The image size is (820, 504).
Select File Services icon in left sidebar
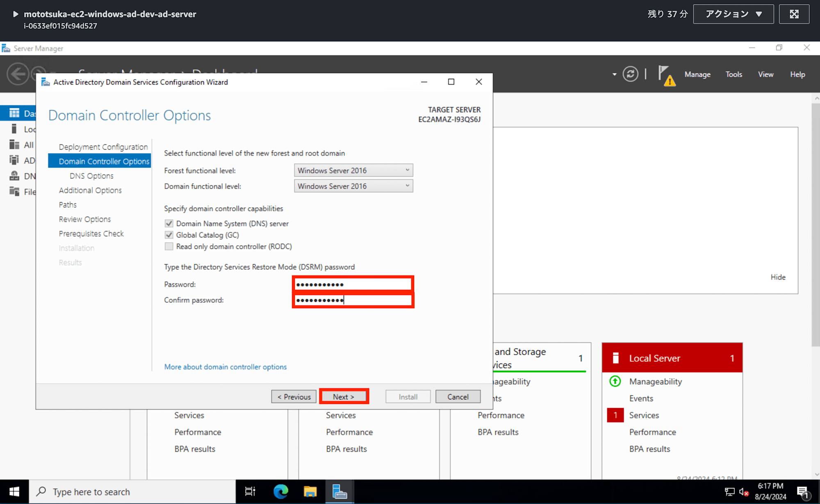coord(14,192)
